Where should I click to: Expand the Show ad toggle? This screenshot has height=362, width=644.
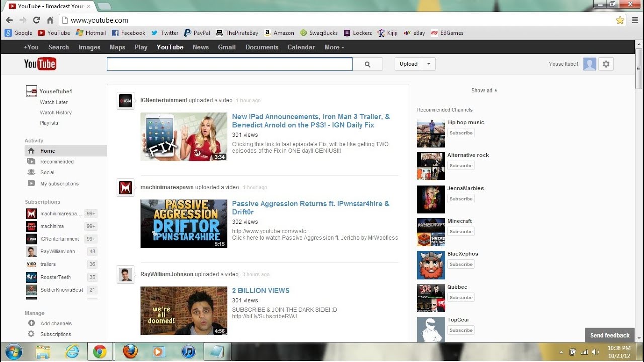click(x=484, y=90)
